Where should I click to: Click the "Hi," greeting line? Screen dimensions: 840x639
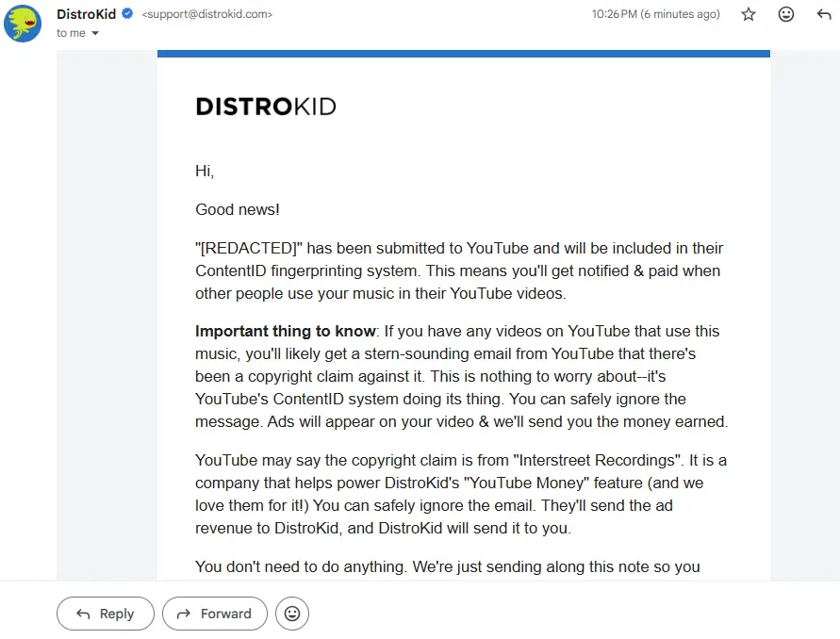coord(205,171)
